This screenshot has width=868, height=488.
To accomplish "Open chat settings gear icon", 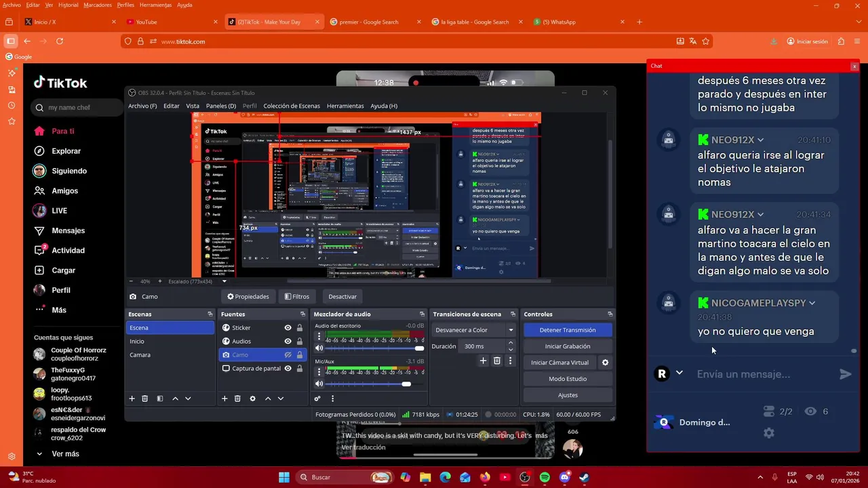I will point(768,432).
